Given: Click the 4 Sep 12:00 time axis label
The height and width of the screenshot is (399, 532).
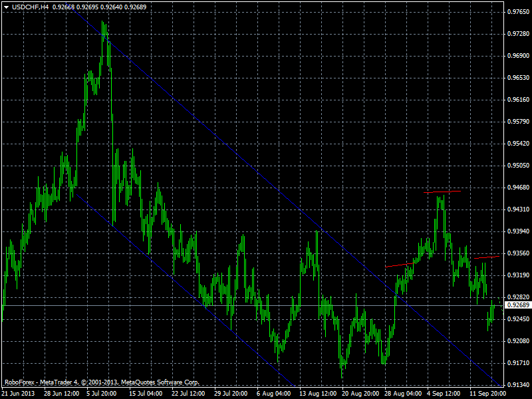Looking at the screenshot, I should coord(444,394).
